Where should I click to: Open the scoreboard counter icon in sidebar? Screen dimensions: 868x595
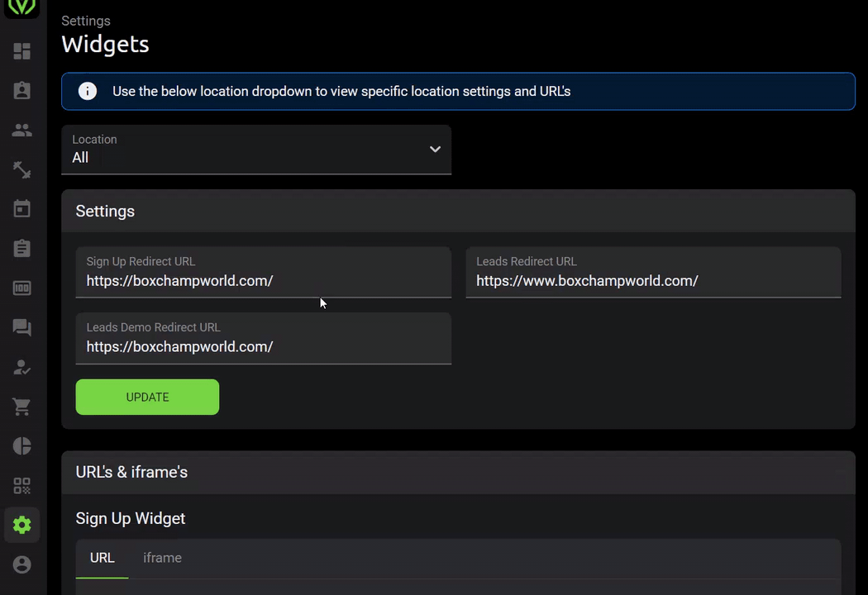pos(21,288)
